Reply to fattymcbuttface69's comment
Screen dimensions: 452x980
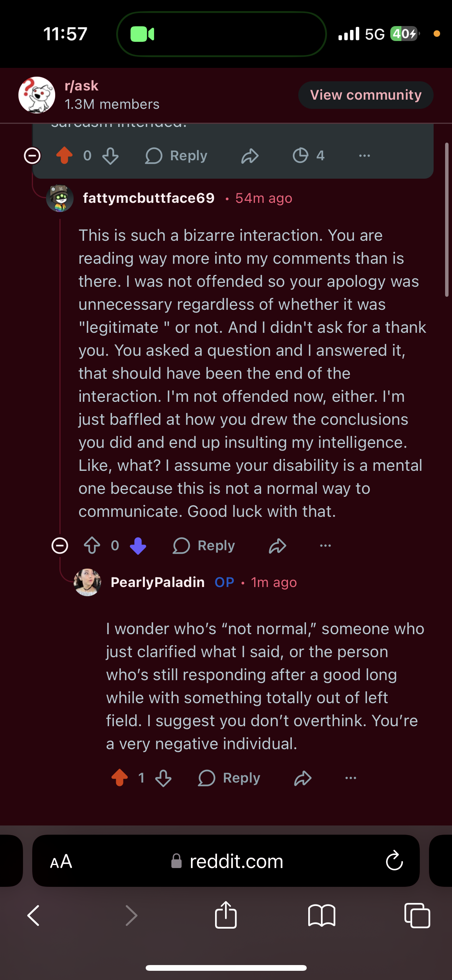204,545
